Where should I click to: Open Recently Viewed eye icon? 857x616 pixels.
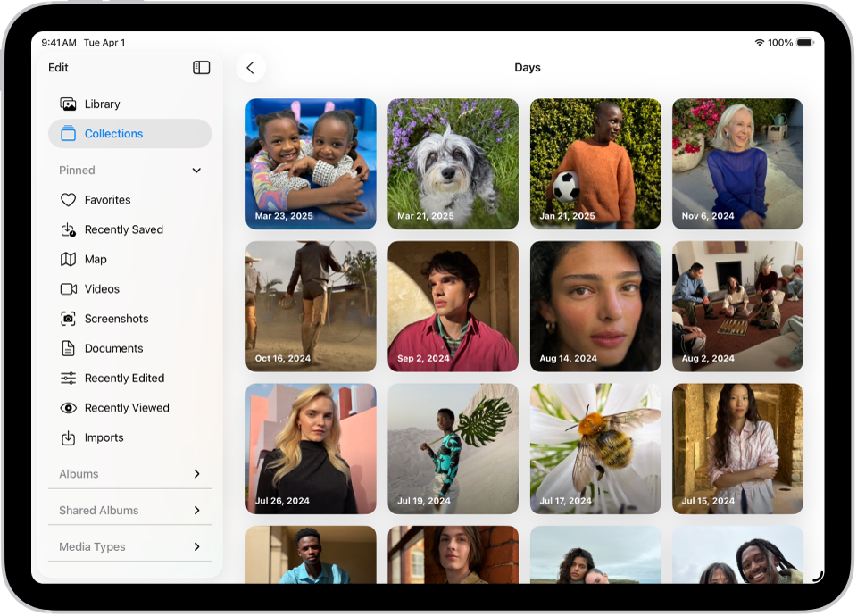pos(69,407)
